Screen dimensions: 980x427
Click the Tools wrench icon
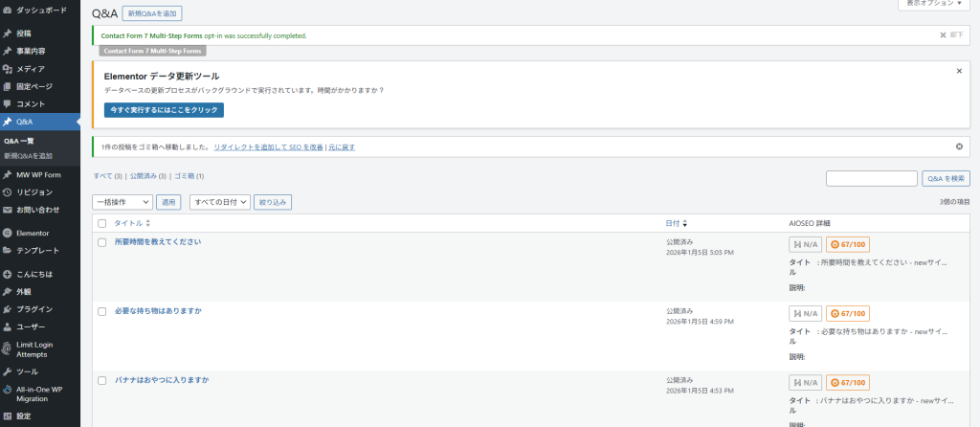coord(8,371)
